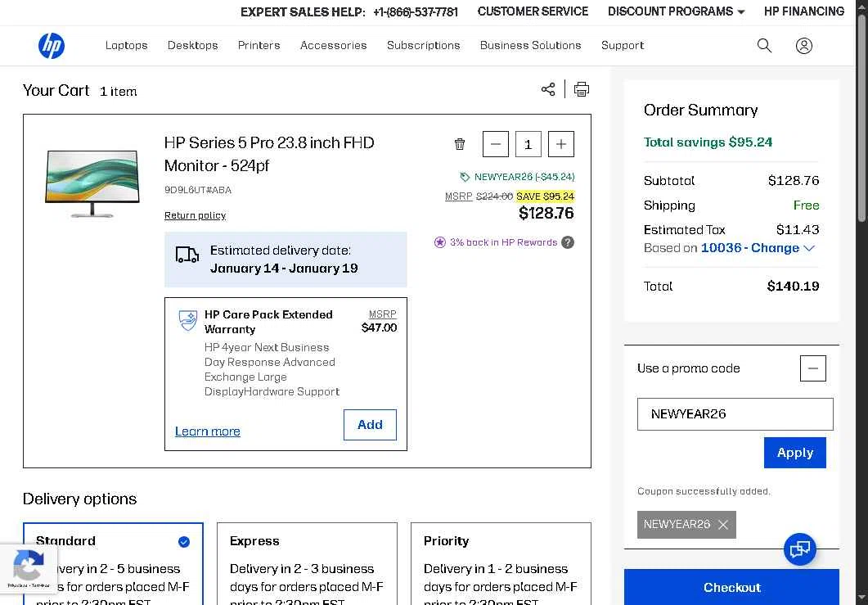View the Return policy link

[x=195, y=215]
